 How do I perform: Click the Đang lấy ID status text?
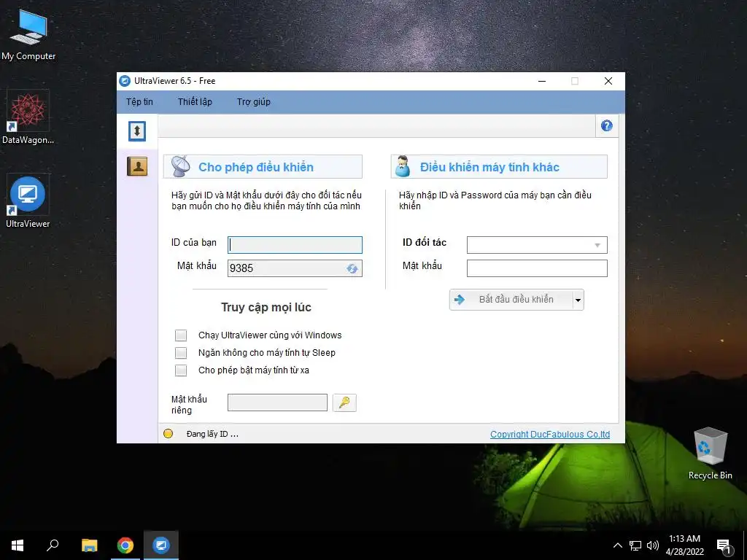click(212, 435)
